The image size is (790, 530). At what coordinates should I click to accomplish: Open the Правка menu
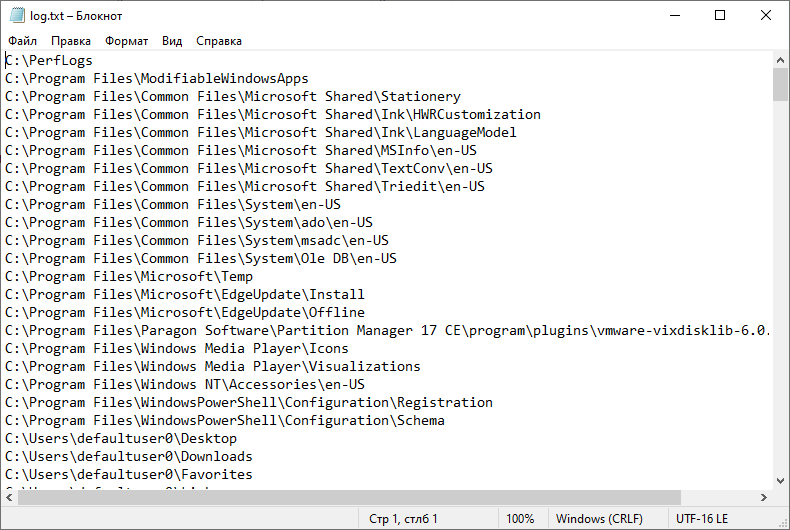coord(71,41)
